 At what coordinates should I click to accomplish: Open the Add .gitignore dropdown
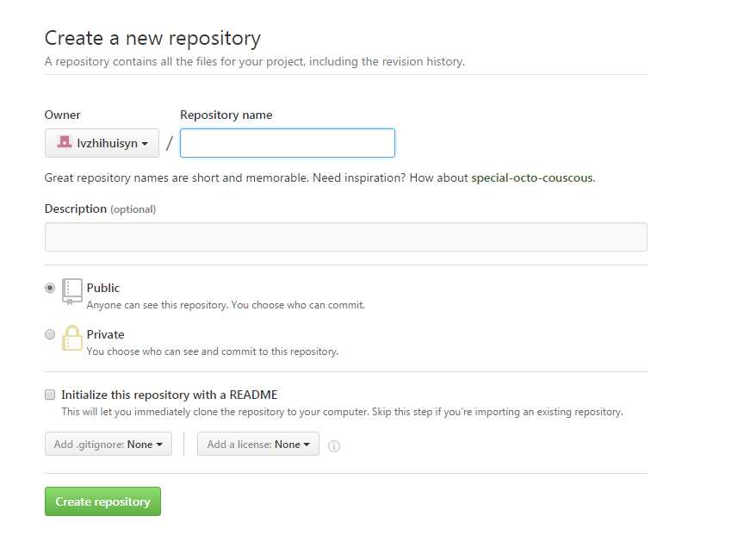click(x=108, y=444)
